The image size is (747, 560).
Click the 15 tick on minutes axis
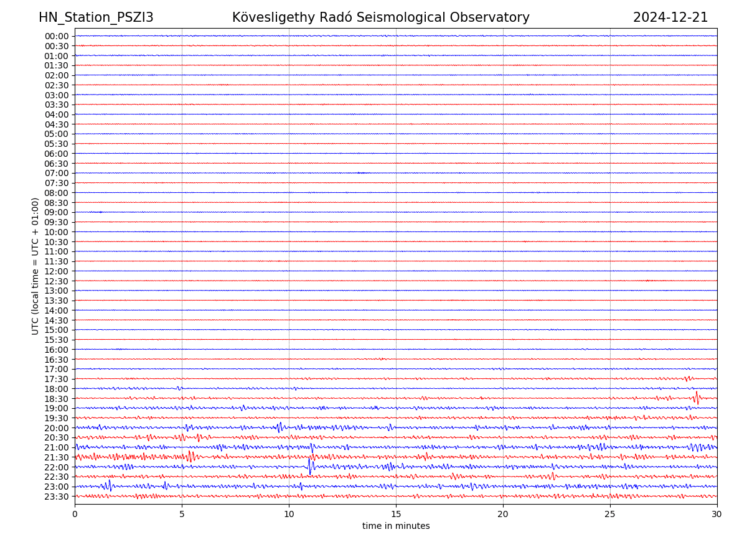point(396,515)
